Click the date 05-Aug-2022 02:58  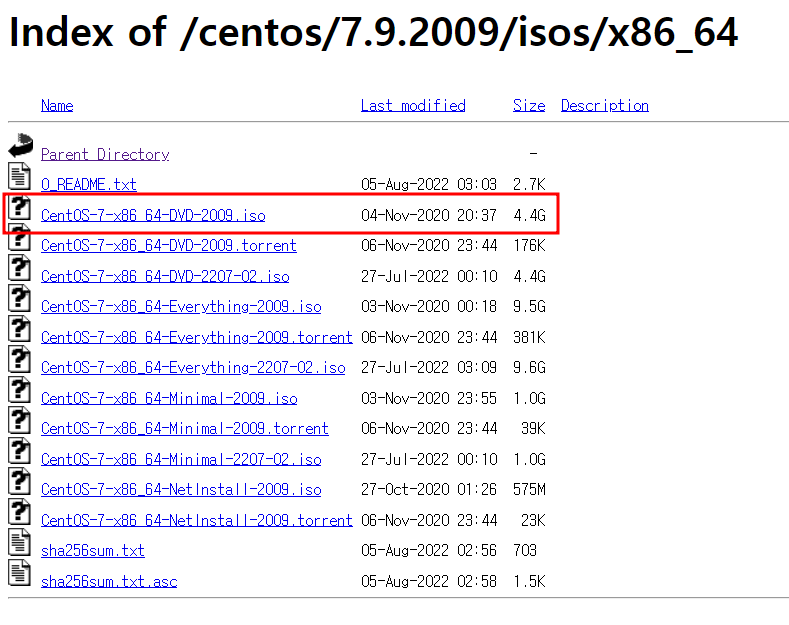tap(429, 581)
